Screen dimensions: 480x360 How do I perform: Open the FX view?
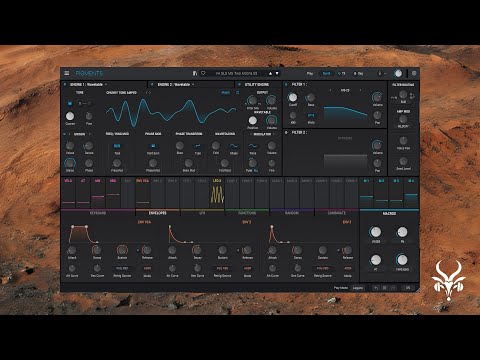tap(342, 73)
